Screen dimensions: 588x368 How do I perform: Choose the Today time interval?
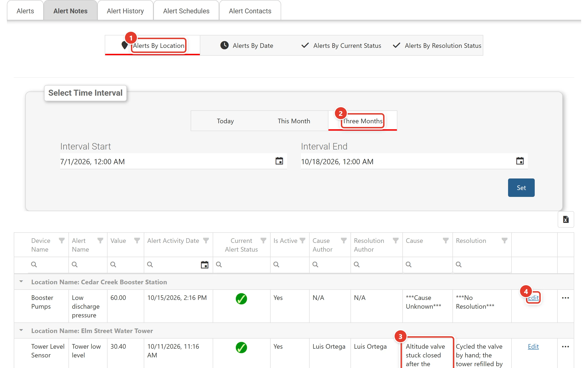pos(225,121)
